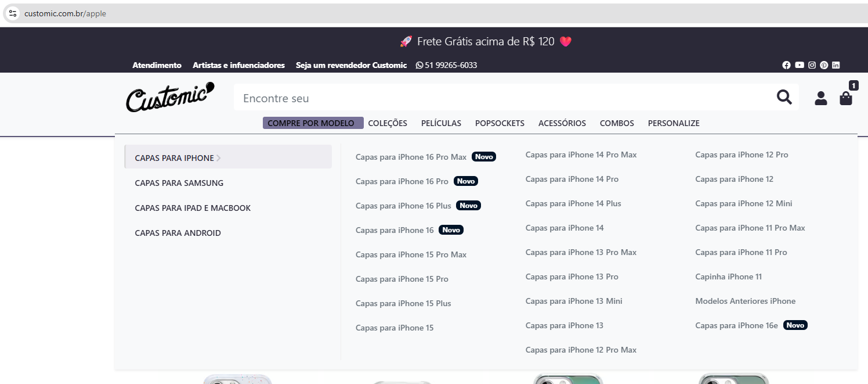Expand Capas para iPad e MacBook
Screen dimensions: 868x384
click(193, 208)
